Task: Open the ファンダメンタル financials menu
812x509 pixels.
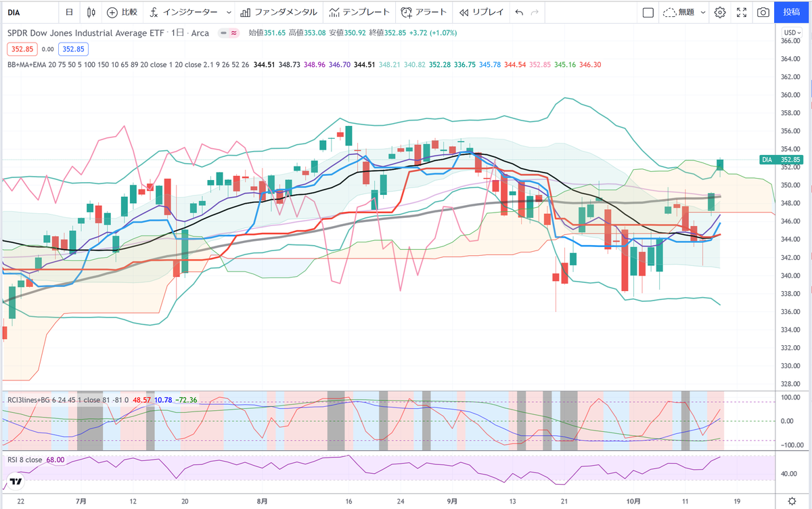Action: pyautogui.click(x=278, y=12)
